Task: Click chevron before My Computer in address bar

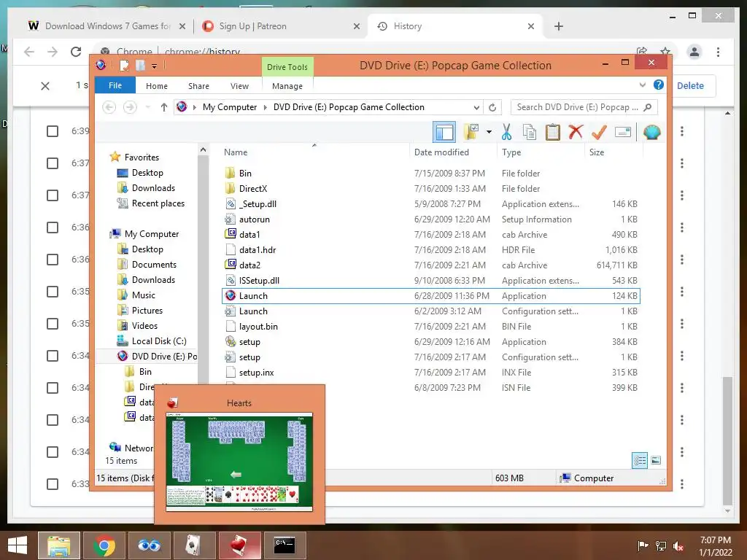Action: (x=194, y=107)
